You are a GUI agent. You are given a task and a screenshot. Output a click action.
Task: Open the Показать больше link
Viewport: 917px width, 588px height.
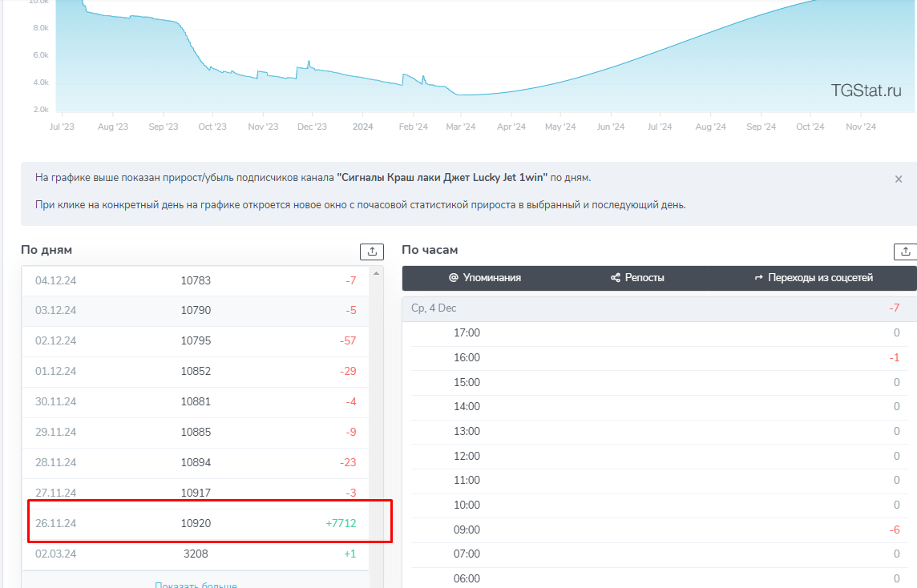pos(196,585)
